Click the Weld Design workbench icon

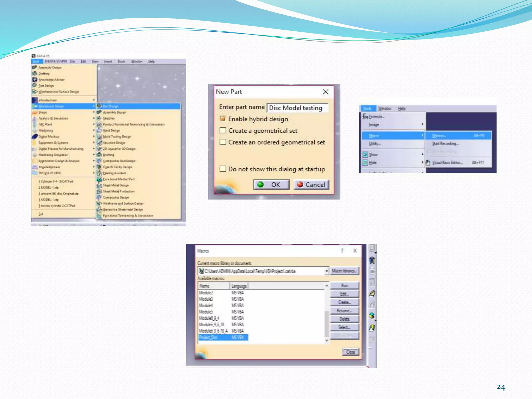click(x=99, y=130)
